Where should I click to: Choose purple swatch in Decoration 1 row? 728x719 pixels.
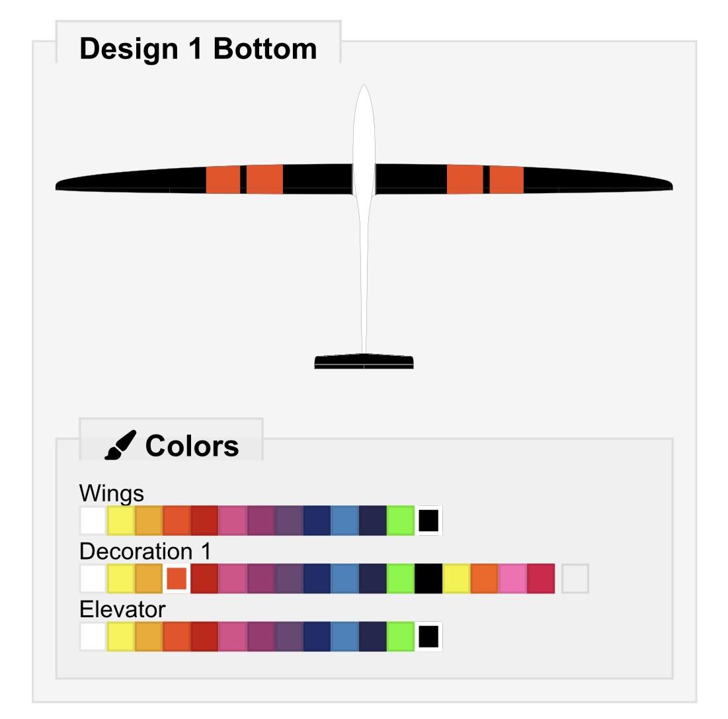click(288, 579)
